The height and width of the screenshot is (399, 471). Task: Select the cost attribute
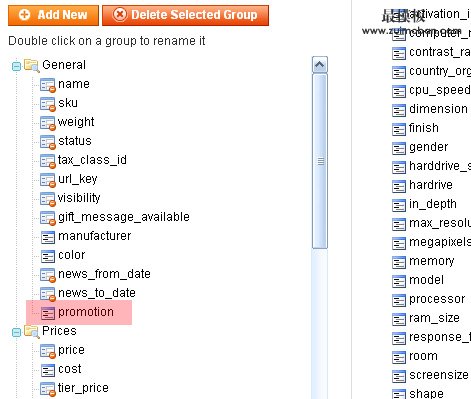pos(70,369)
